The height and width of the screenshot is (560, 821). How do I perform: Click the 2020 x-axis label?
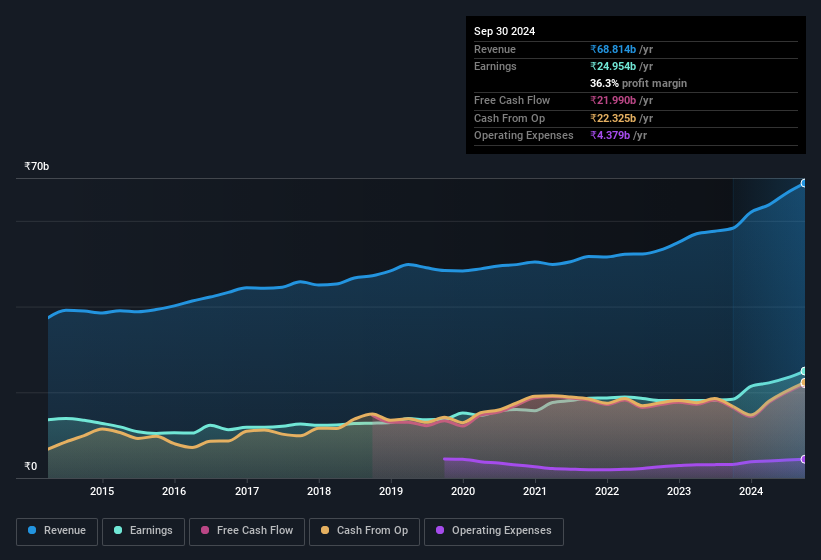pyautogui.click(x=463, y=491)
